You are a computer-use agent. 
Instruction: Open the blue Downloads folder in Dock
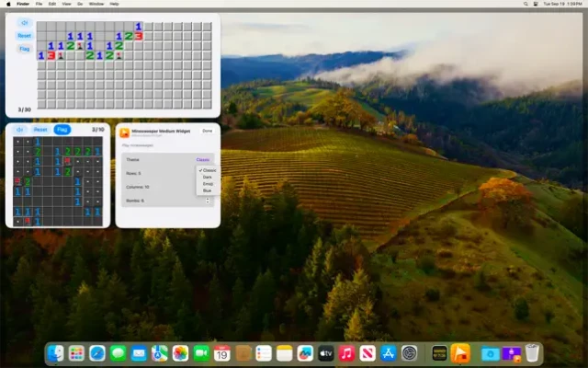490,353
